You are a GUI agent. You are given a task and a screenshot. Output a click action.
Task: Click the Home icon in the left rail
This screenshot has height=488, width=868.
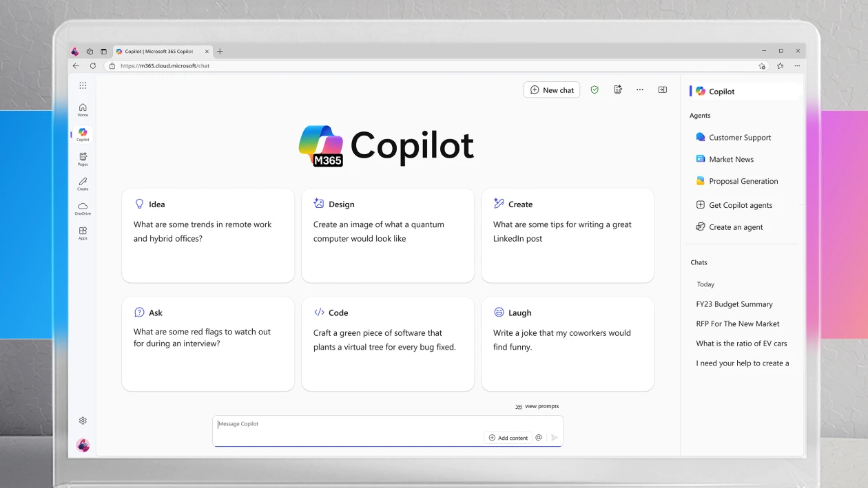pos(83,109)
